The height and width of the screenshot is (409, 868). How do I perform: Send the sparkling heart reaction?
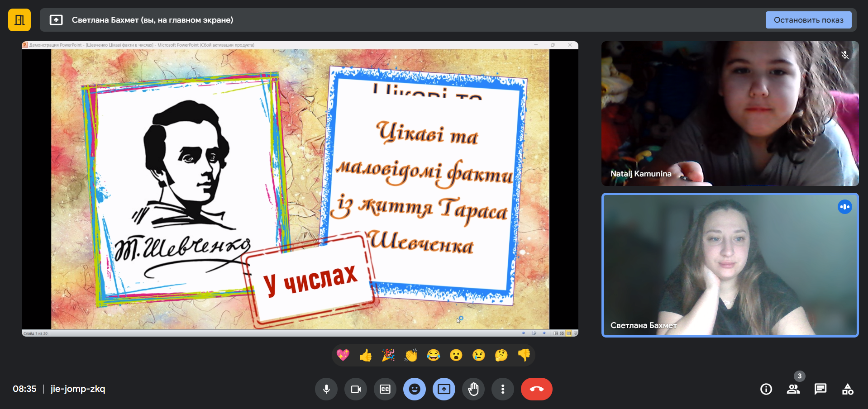(343, 355)
